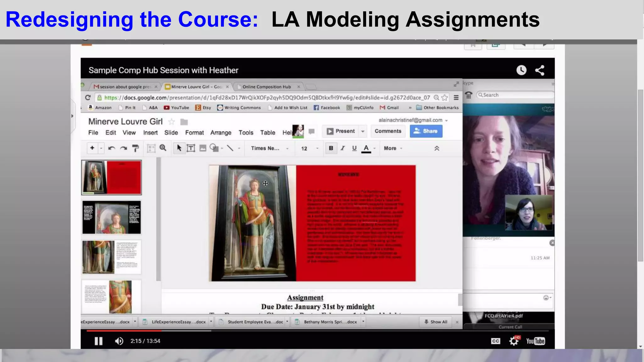Open the Times New Roman font dropdown
Image resolution: width=644 pixels, height=362 pixels.
(x=269, y=148)
